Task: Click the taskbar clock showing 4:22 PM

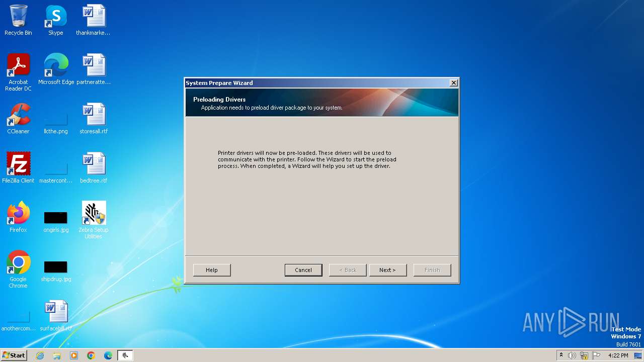Action: pyautogui.click(x=618, y=355)
